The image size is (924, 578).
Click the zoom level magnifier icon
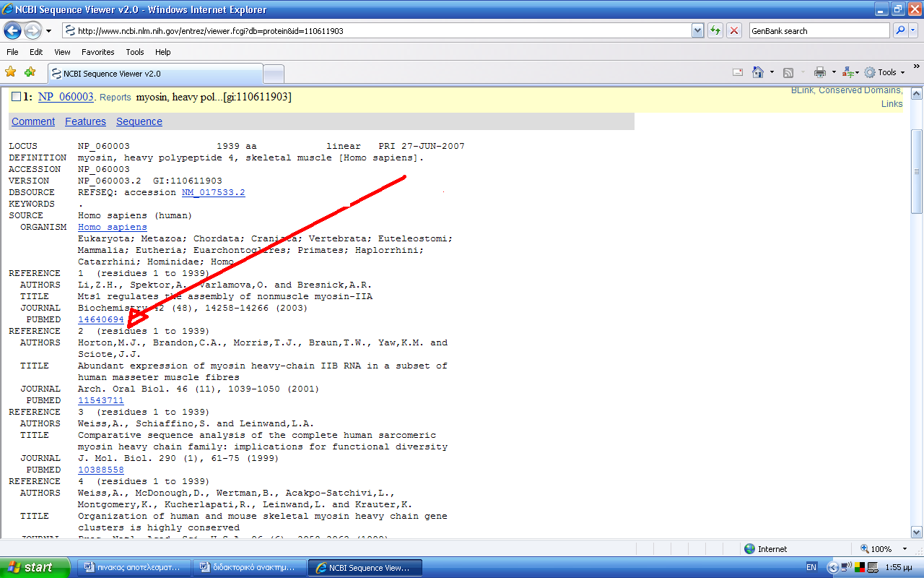pos(865,549)
